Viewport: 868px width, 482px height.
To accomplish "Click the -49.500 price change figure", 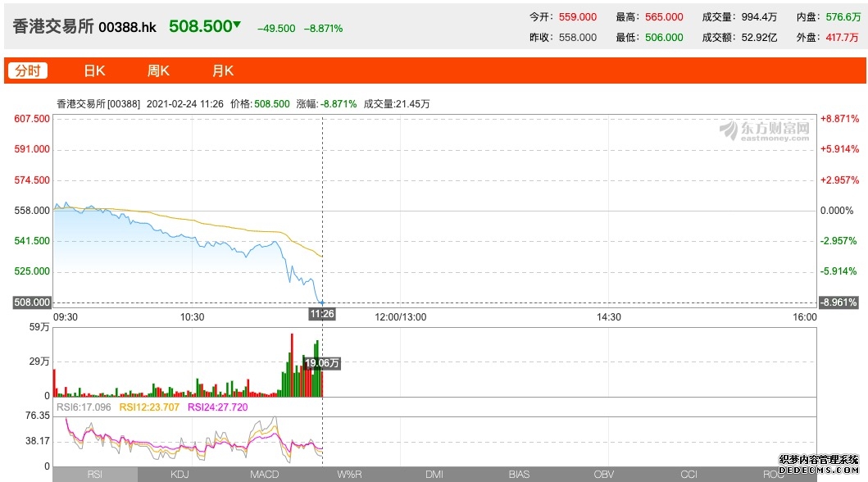I will click(276, 28).
